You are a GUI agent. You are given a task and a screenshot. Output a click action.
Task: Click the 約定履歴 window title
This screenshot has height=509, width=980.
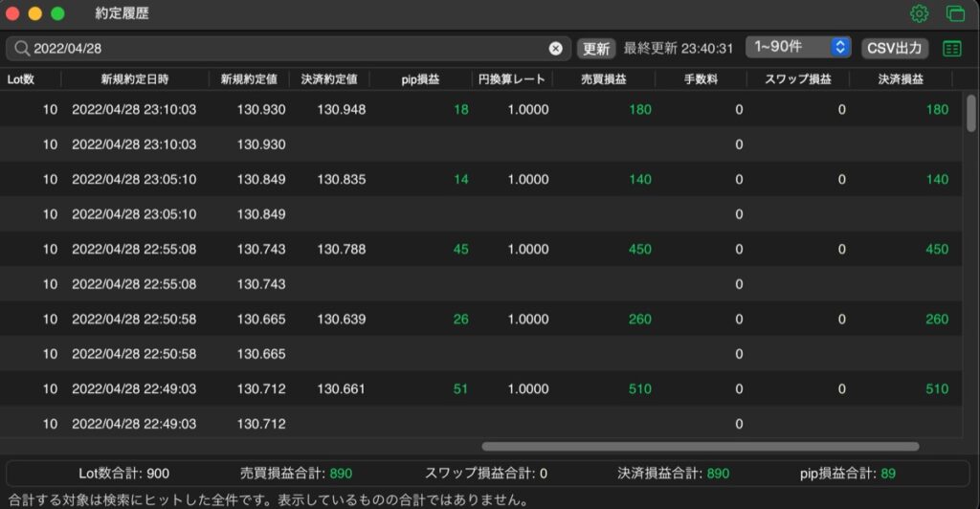click(x=122, y=13)
